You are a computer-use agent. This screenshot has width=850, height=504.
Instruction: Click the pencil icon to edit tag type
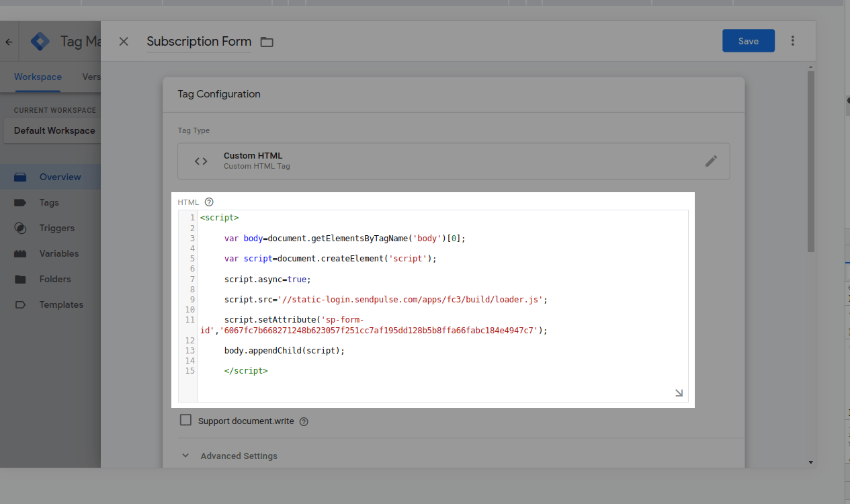pyautogui.click(x=711, y=161)
